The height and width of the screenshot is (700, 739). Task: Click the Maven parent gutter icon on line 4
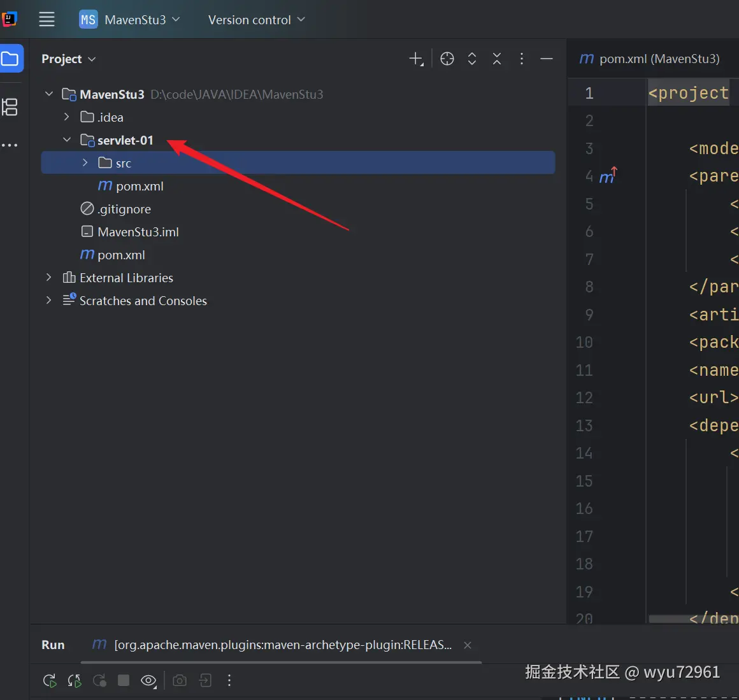tap(608, 176)
